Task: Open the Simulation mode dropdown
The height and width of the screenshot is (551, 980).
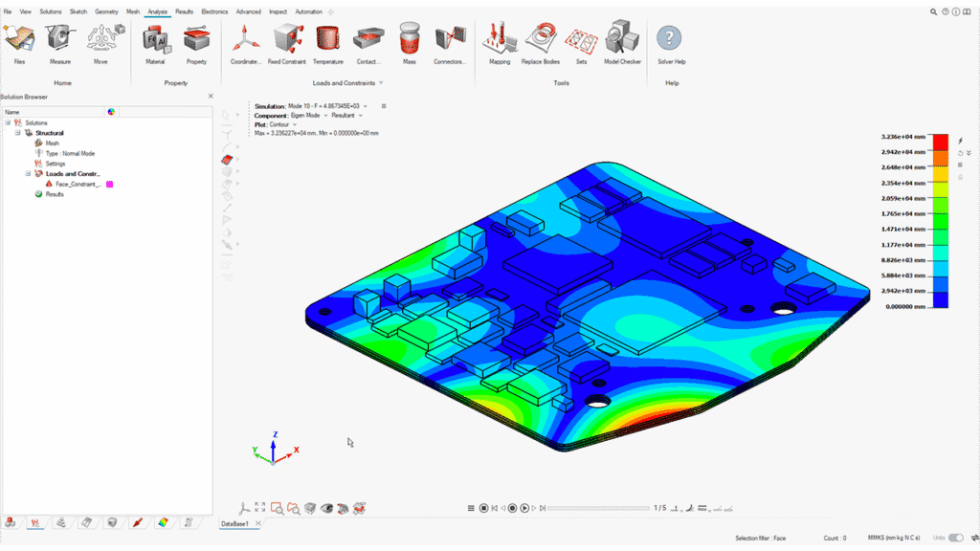Action: coord(365,106)
